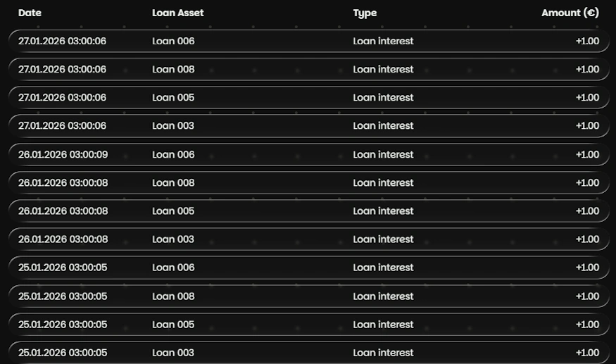The image size is (616, 364).
Task: Select Loan 008 transaction from 25.01.2026
Action: tap(308, 296)
